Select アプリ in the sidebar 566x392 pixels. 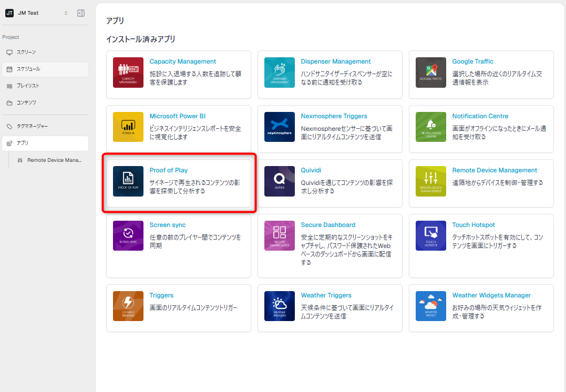tap(45, 143)
